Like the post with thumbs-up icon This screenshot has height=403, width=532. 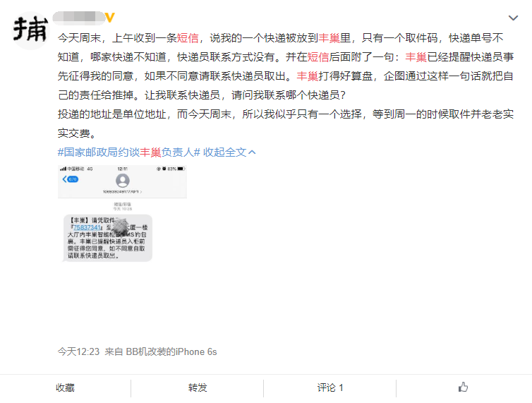point(463,387)
